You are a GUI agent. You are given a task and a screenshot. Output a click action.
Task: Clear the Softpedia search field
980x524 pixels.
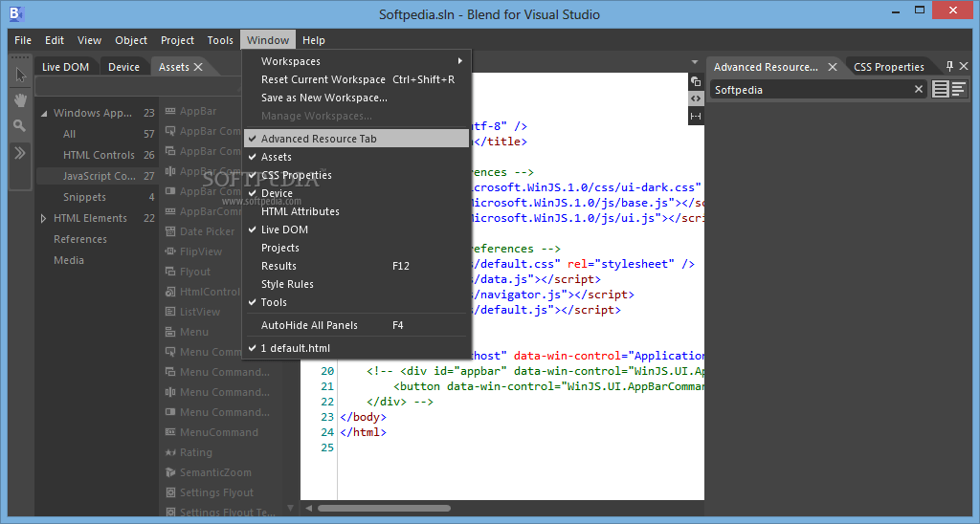click(918, 89)
